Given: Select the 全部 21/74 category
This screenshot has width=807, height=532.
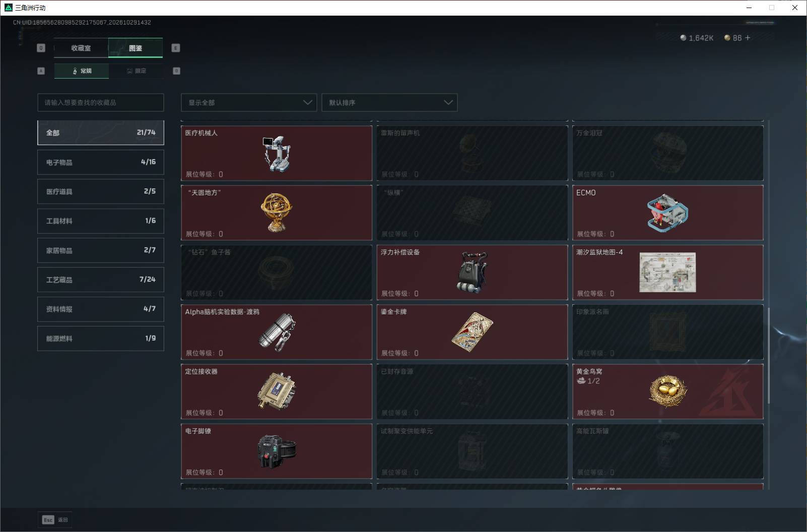Looking at the screenshot, I should coord(101,132).
